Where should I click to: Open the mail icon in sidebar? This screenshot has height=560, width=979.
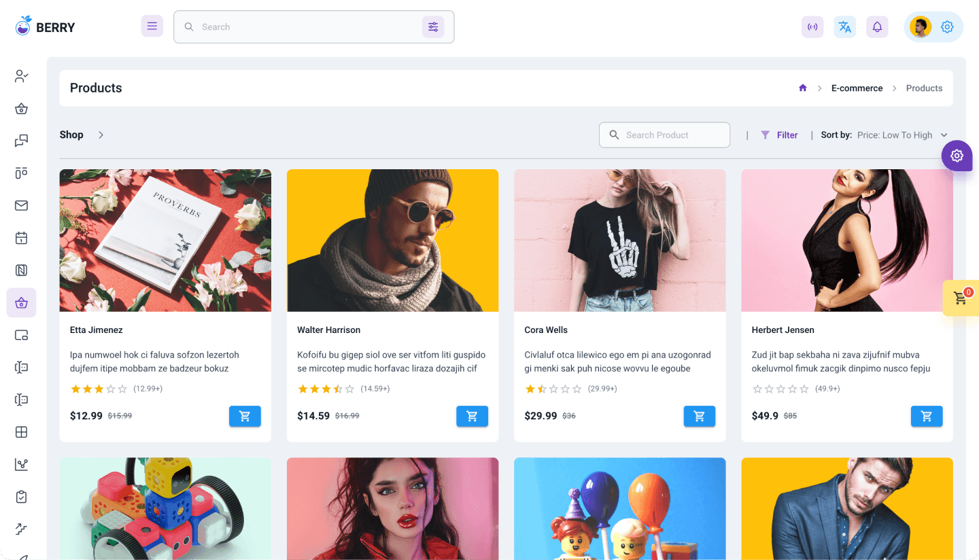tap(21, 205)
